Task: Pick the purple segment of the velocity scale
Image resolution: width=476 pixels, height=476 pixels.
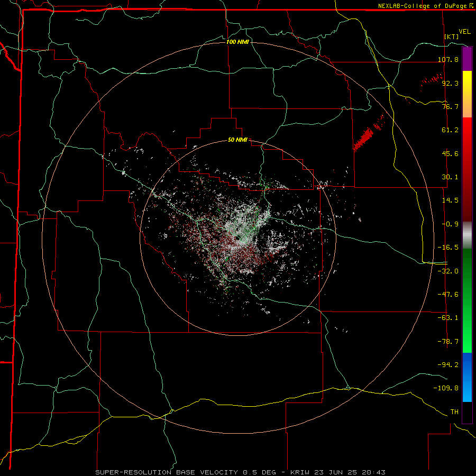Action: (467, 59)
